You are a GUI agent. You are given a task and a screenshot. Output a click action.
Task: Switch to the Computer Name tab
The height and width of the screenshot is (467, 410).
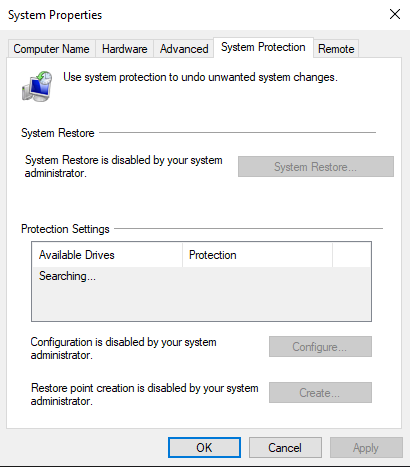click(51, 49)
